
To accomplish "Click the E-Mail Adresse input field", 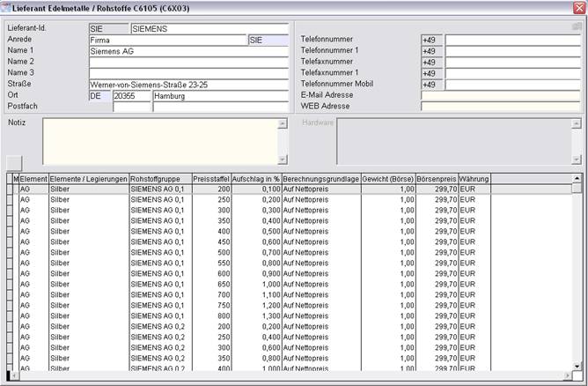I will point(500,95).
